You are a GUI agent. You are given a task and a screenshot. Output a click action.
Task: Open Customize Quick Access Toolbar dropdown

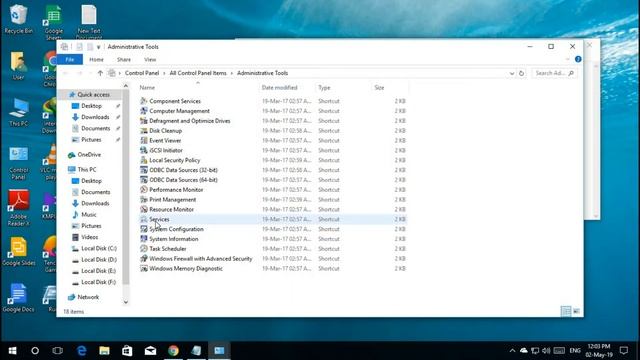[98, 47]
